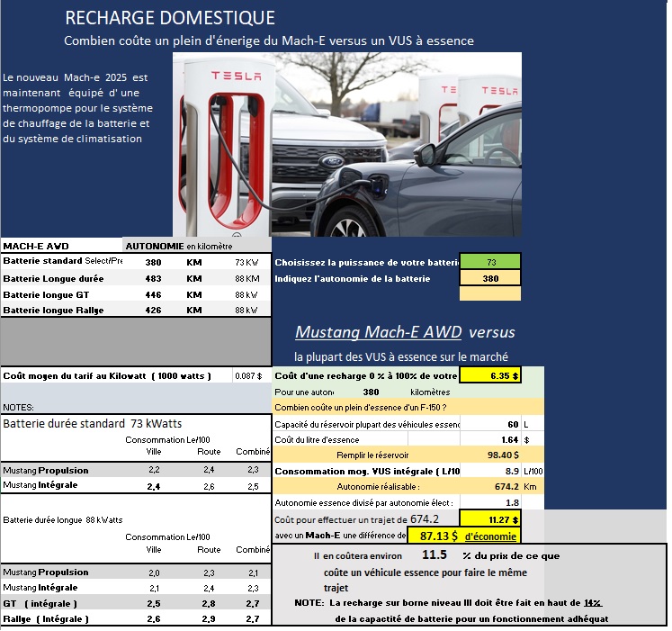Select the RECHARGE DOMESTIQUE title
This screenshot has width=672, height=631.
(x=170, y=19)
